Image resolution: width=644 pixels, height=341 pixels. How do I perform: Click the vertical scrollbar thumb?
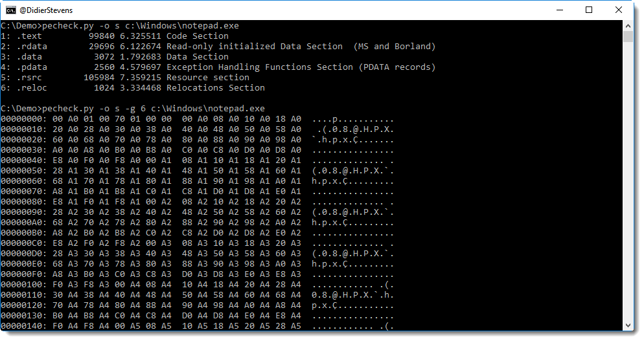(x=628, y=37)
